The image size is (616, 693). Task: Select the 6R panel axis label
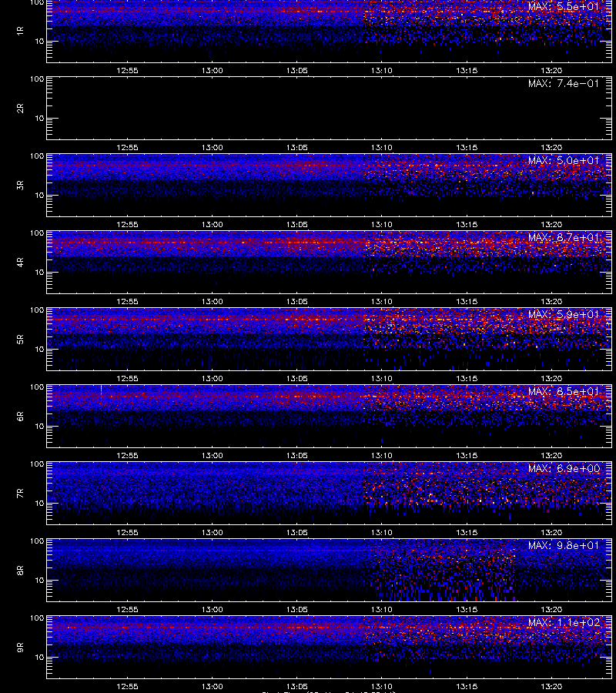point(20,416)
